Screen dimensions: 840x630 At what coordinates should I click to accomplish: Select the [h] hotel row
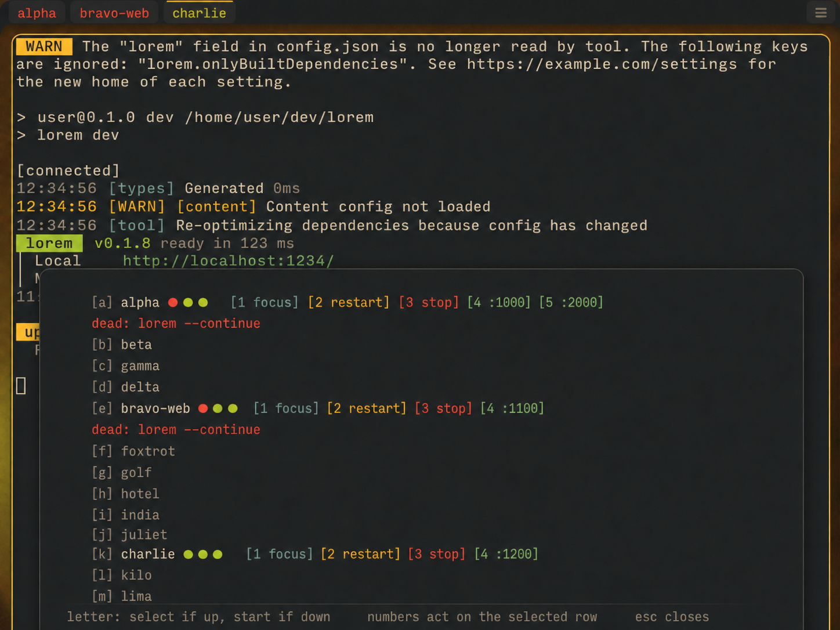coord(125,494)
